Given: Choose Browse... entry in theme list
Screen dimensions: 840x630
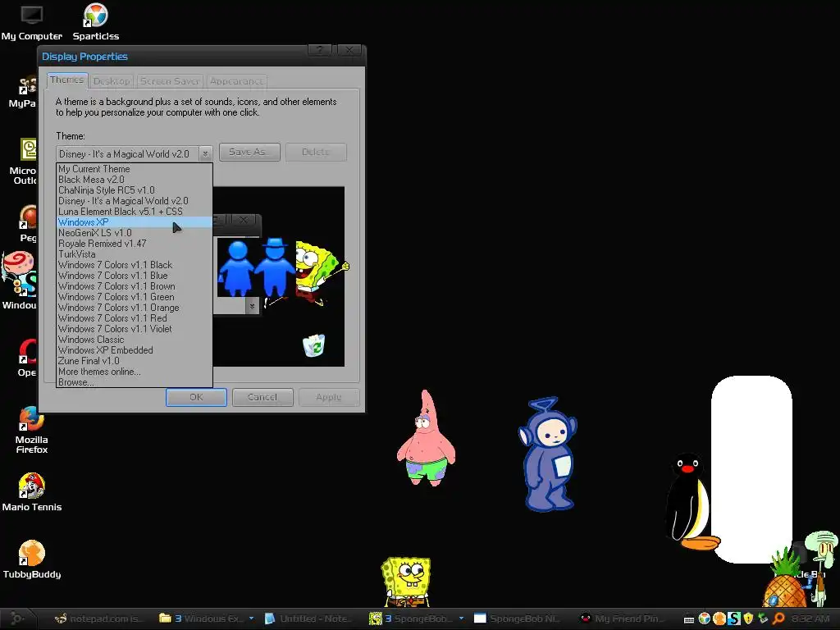Looking at the screenshot, I should (x=134, y=382).
